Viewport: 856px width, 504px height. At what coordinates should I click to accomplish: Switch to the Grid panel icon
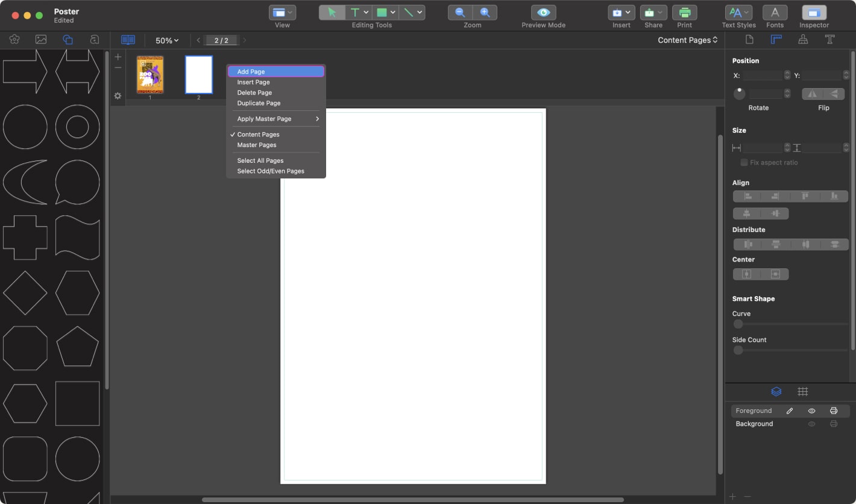coord(803,391)
